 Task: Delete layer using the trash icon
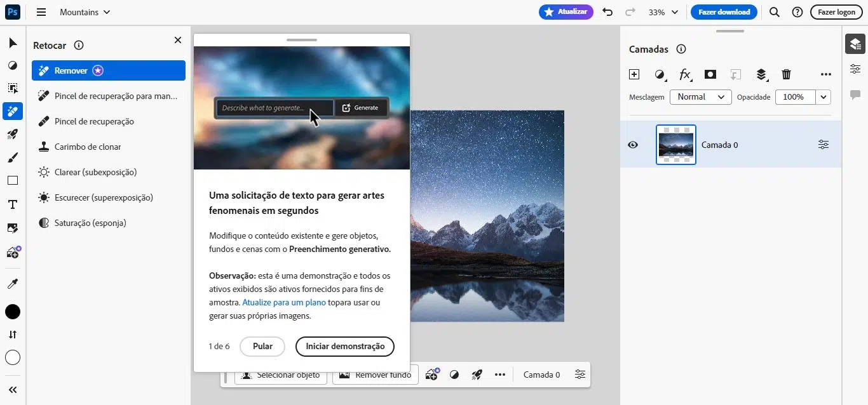coord(786,74)
